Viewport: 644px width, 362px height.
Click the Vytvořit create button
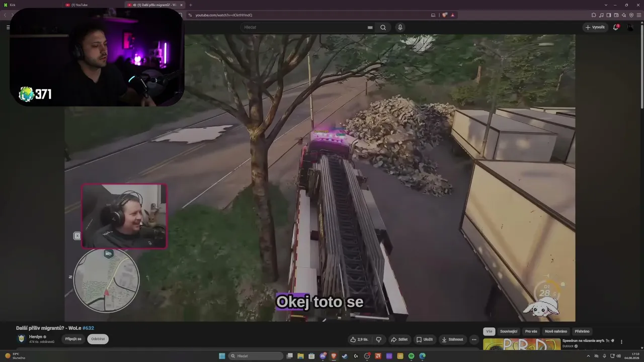(595, 27)
